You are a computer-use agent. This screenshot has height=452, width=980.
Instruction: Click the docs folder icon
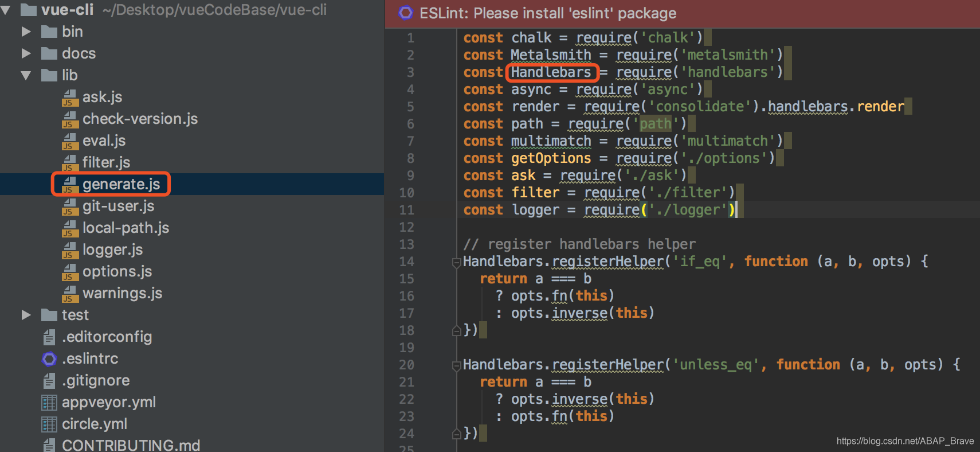pyautogui.click(x=49, y=53)
